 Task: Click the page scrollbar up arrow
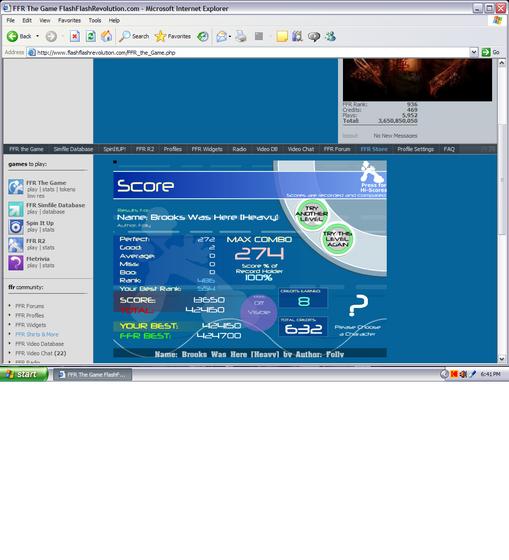point(501,63)
